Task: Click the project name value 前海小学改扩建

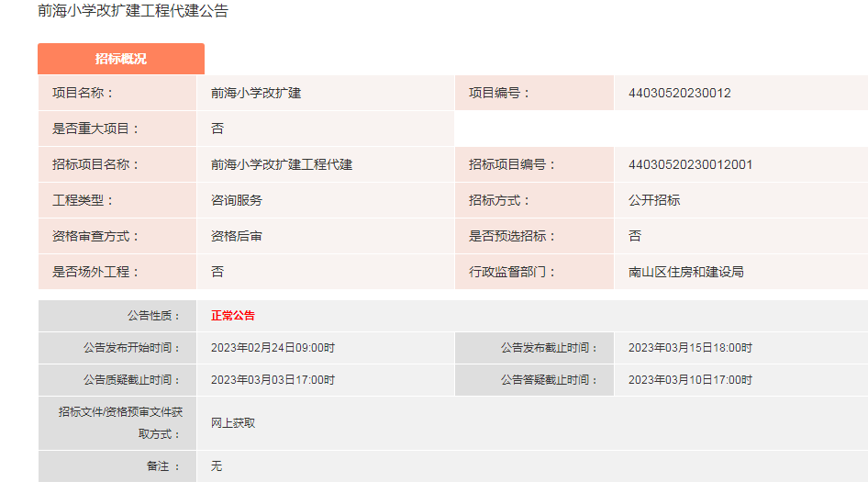Action: [x=256, y=93]
